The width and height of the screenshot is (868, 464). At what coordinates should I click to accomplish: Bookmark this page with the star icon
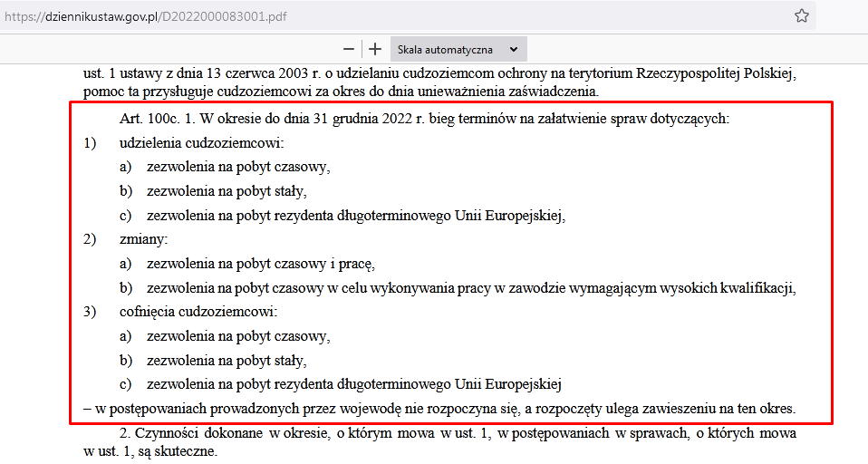[802, 15]
